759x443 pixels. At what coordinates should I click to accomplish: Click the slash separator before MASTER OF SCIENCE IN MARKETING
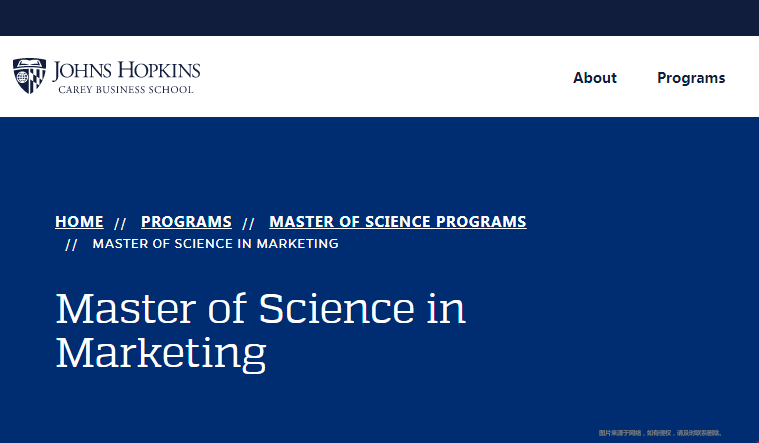pyautogui.click(x=71, y=244)
